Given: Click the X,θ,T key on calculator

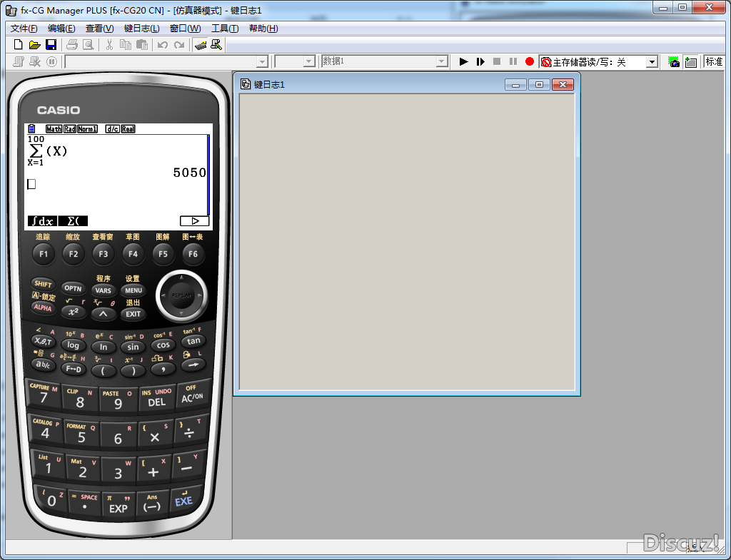Looking at the screenshot, I should coord(43,341).
